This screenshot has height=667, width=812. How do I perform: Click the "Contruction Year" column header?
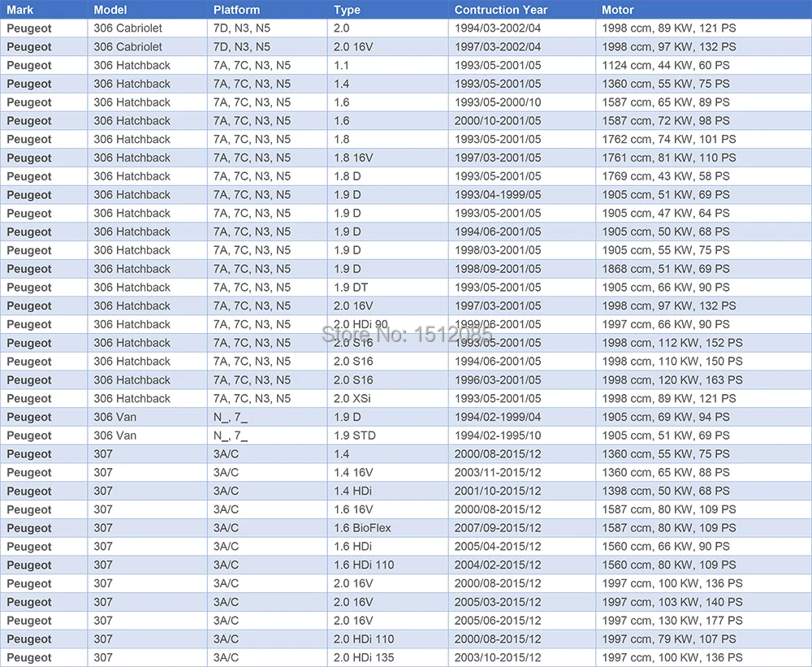(522, 9)
